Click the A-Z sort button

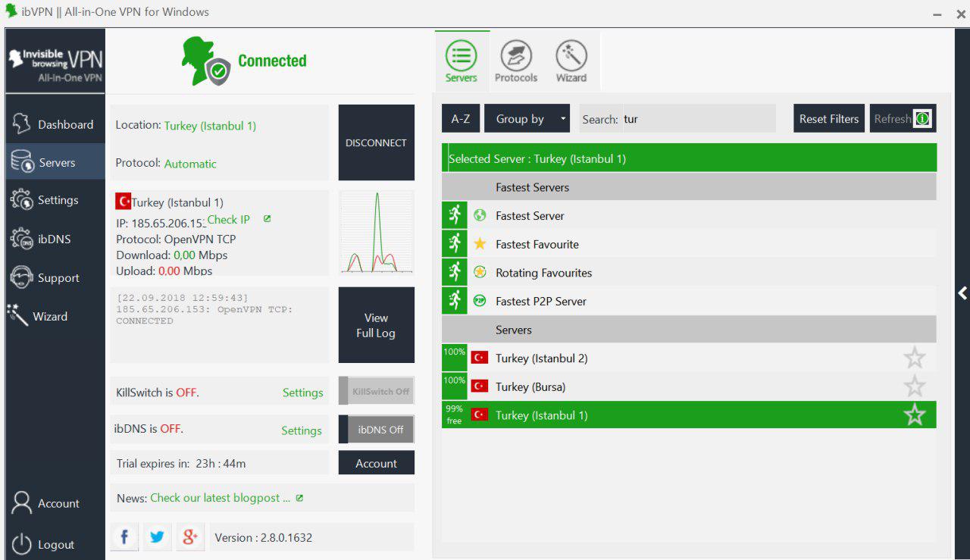coord(461,119)
